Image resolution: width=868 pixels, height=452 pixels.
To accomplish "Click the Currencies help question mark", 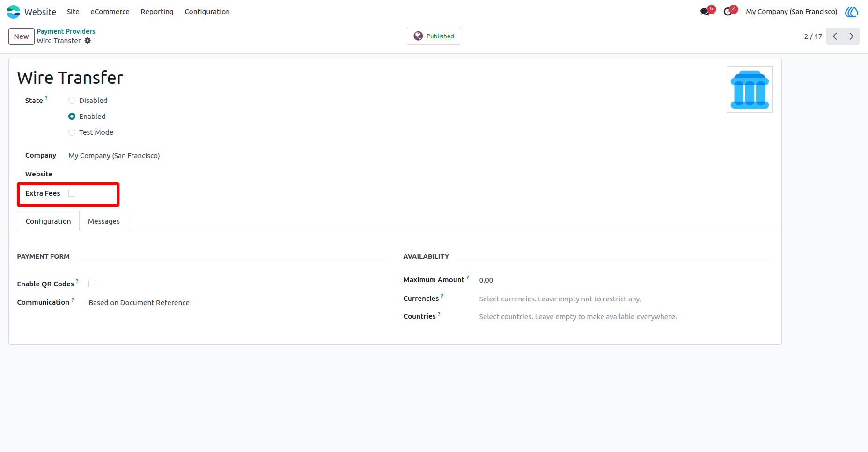I will point(442,296).
